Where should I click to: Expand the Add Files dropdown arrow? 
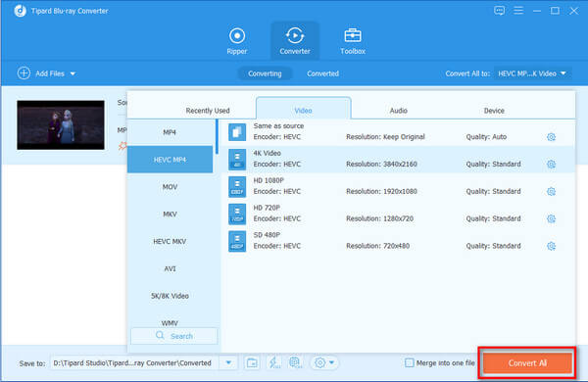pyautogui.click(x=73, y=73)
